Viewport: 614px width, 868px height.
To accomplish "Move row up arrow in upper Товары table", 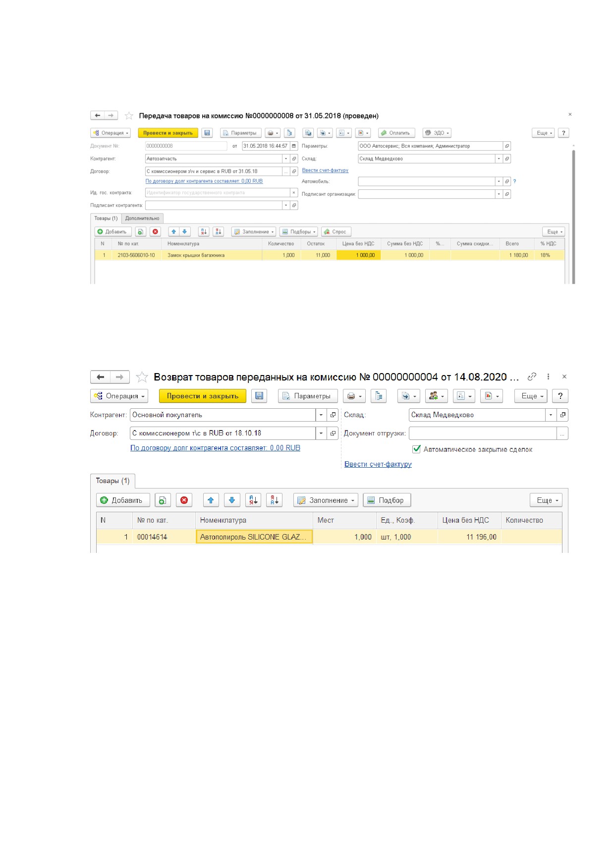I will pos(173,231).
